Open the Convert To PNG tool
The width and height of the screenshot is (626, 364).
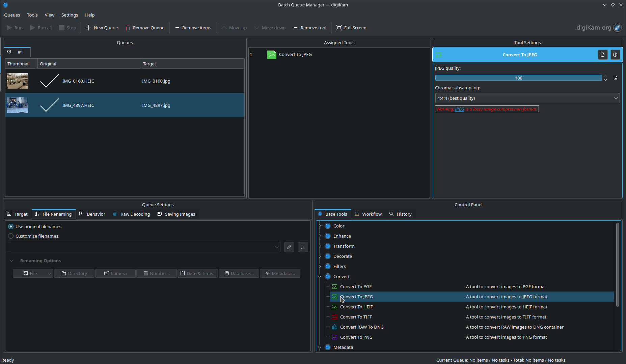click(356, 337)
